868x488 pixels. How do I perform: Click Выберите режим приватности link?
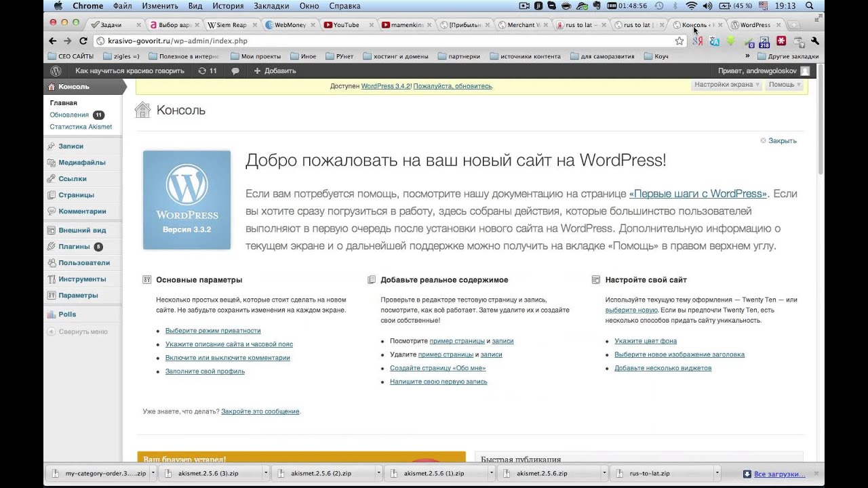(213, 331)
